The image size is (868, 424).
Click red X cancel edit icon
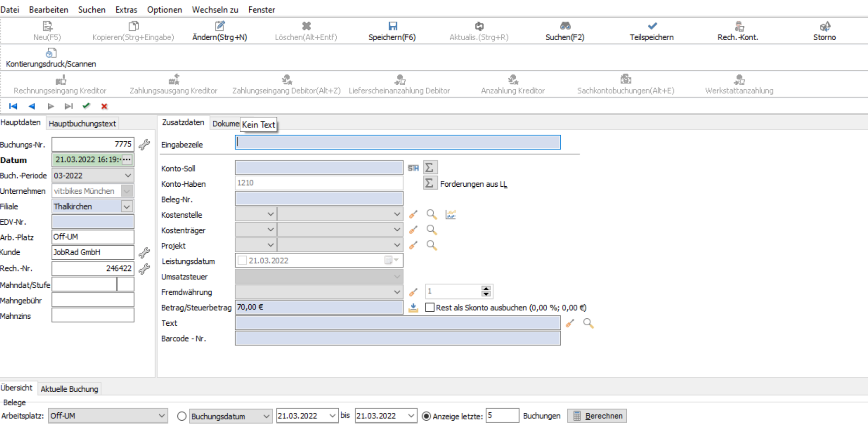104,106
